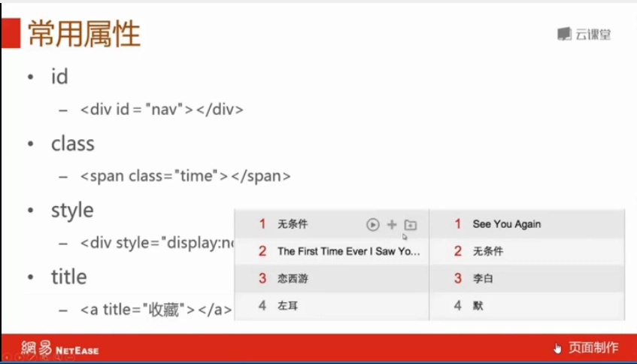Go to previous slide with the left arrow control

[x=7, y=357]
